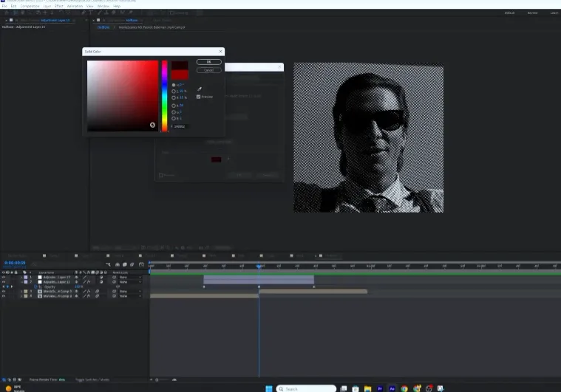Hide layer 4 using its eye icon
Image resolution: width=561 pixels, height=392 pixels.
pos(4,296)
